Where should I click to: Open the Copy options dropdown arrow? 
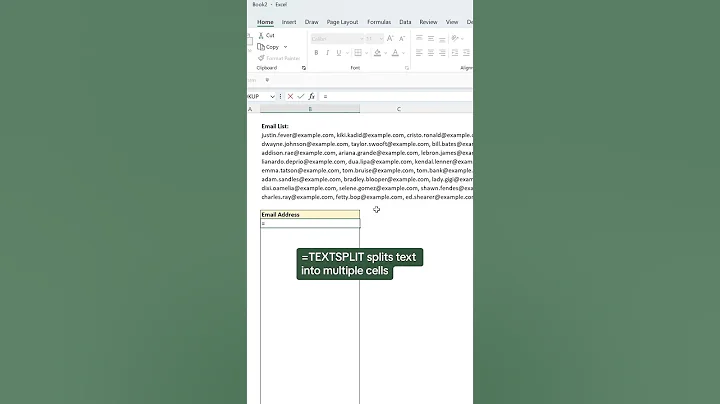[285, 47]
